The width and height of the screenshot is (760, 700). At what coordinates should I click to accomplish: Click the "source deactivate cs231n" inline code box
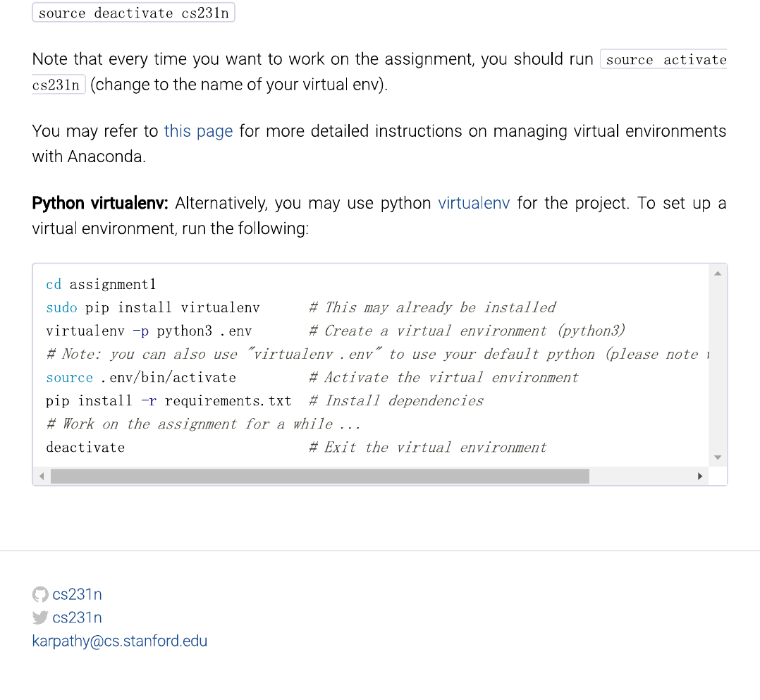tap(133, 13)
